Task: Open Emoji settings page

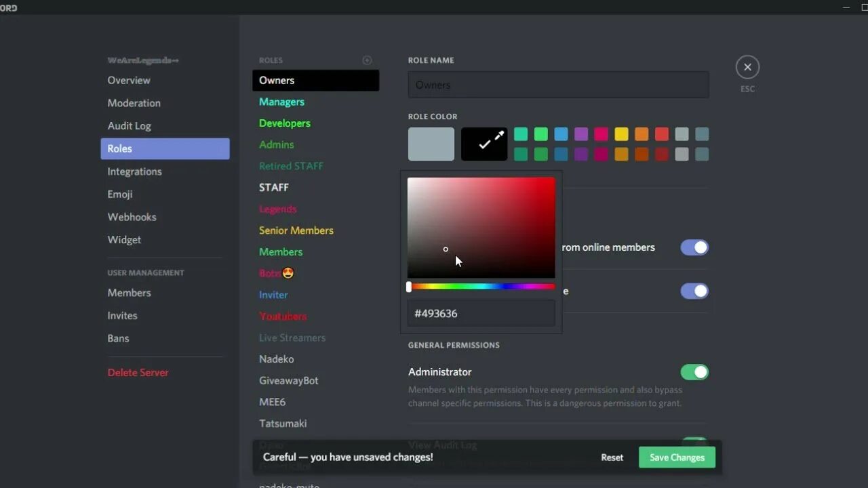Action: [165, 194]
